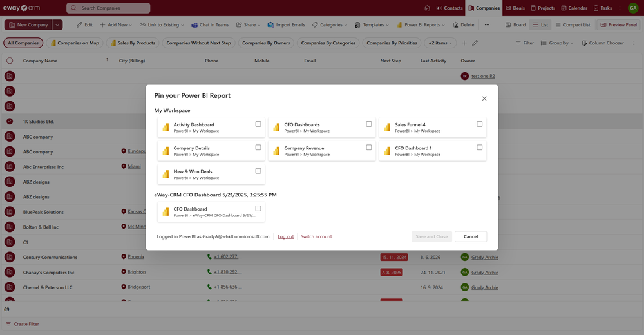Screen dimensions: 644x335
Task: Select Companies Without Next Step view
Action: 198,43
